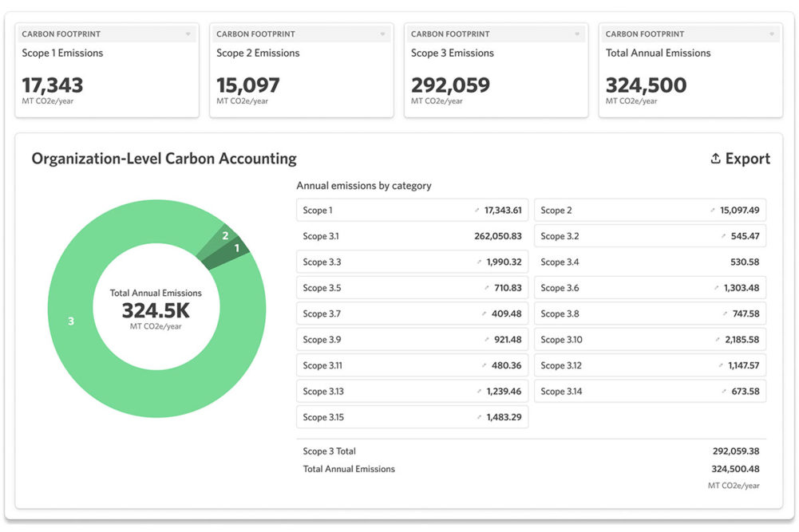Select the Scope 3.1 row
The width and height of the screenshot is (799, 532).
click(412, 236)
